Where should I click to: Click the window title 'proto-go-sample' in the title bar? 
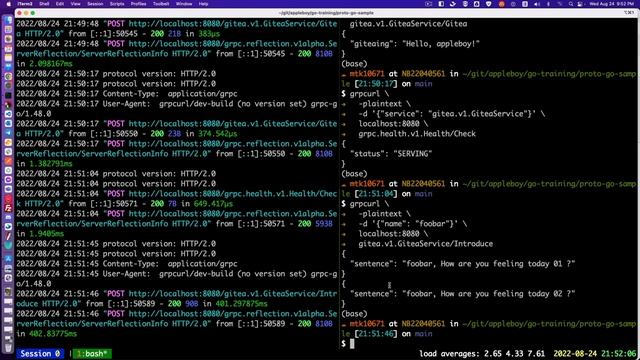pos(326,13)
